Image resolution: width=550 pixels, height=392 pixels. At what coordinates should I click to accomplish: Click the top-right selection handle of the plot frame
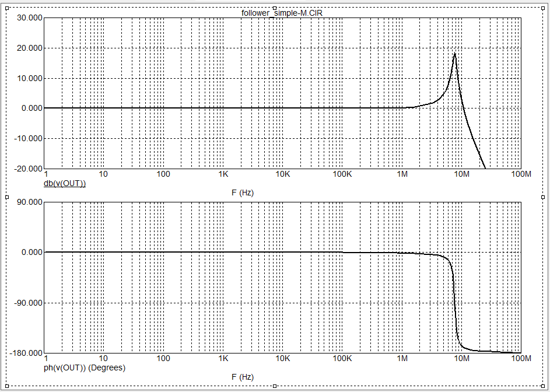(543, 8)
